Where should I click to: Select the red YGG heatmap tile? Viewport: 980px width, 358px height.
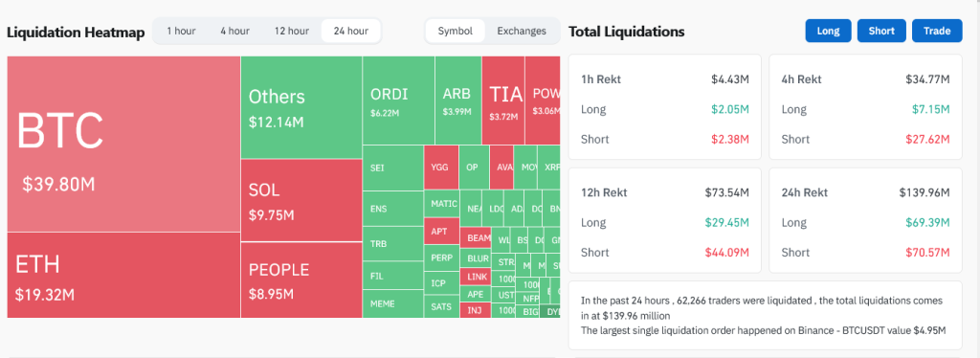tap(441, 168)
